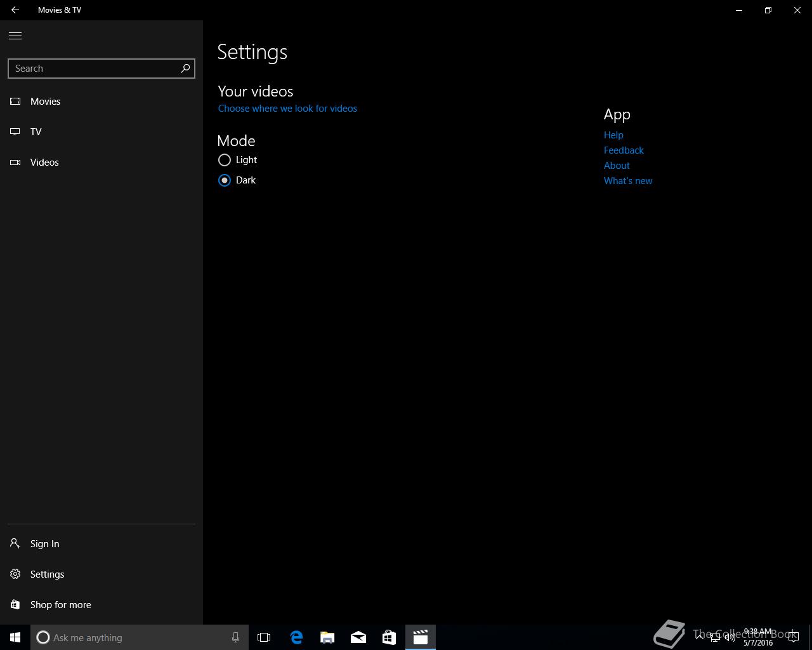Open the What's new link

[628, 181]
